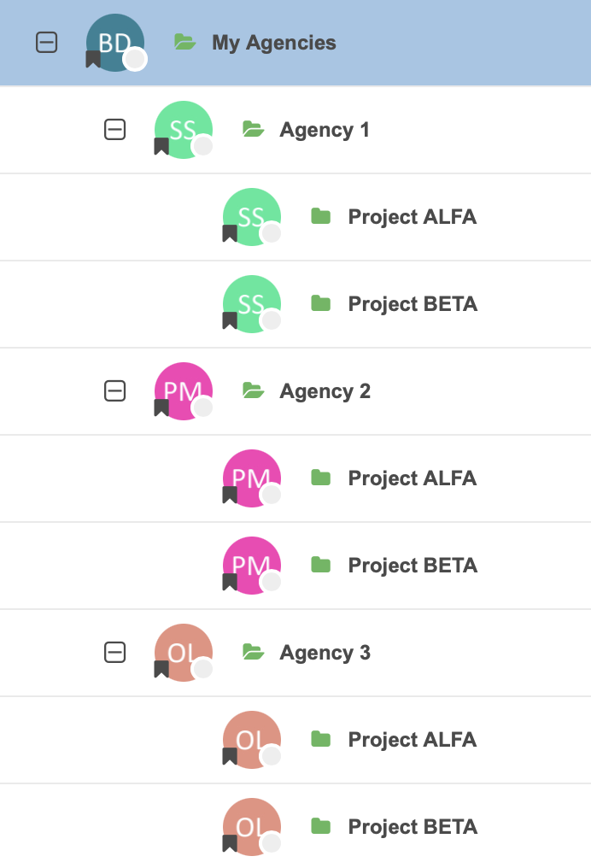Toggle the status circle on Agency 3's avatar

(203, 669)
